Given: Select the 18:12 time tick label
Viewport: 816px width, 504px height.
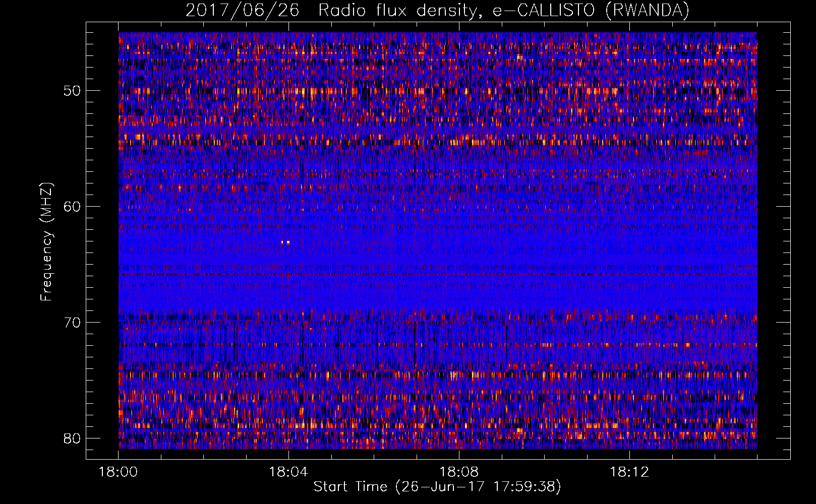Looking at the screenshot, I should (629, 472).
